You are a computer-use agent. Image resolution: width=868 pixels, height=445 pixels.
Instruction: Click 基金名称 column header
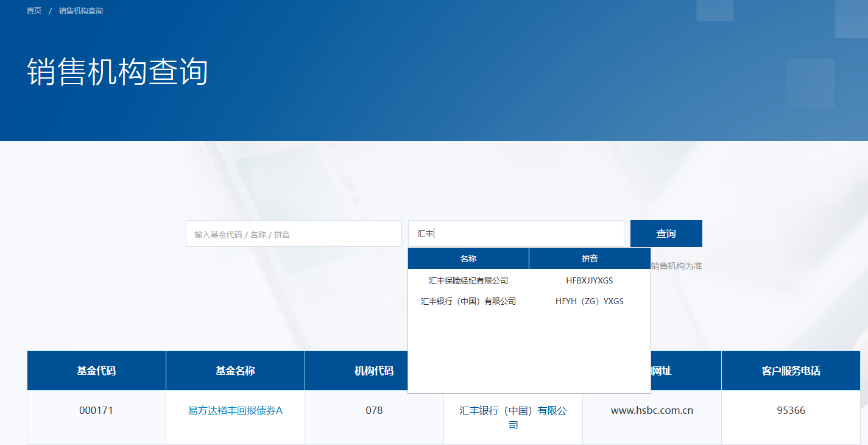point(235,371)
